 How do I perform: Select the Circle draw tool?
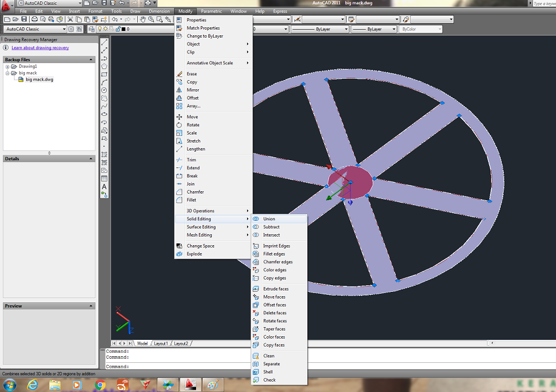[104, 90]
